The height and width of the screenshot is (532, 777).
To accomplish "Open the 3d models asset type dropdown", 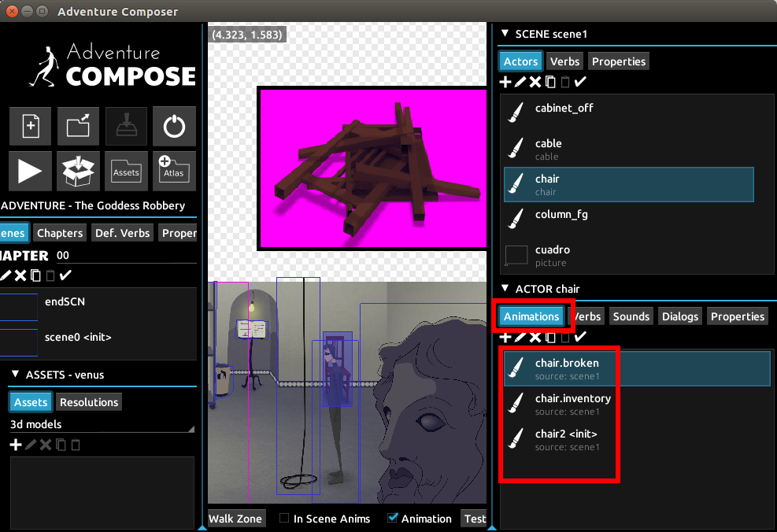I will pos(102,424).
